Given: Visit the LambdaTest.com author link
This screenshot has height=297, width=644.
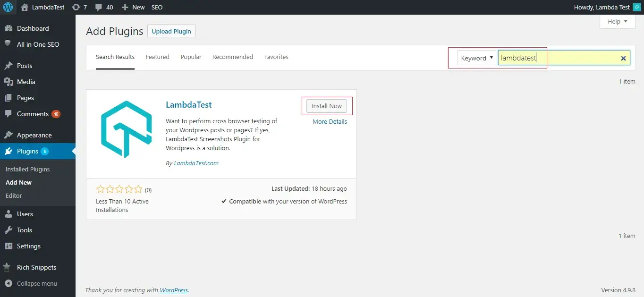Looking at the screenshot, I should 195,163.
